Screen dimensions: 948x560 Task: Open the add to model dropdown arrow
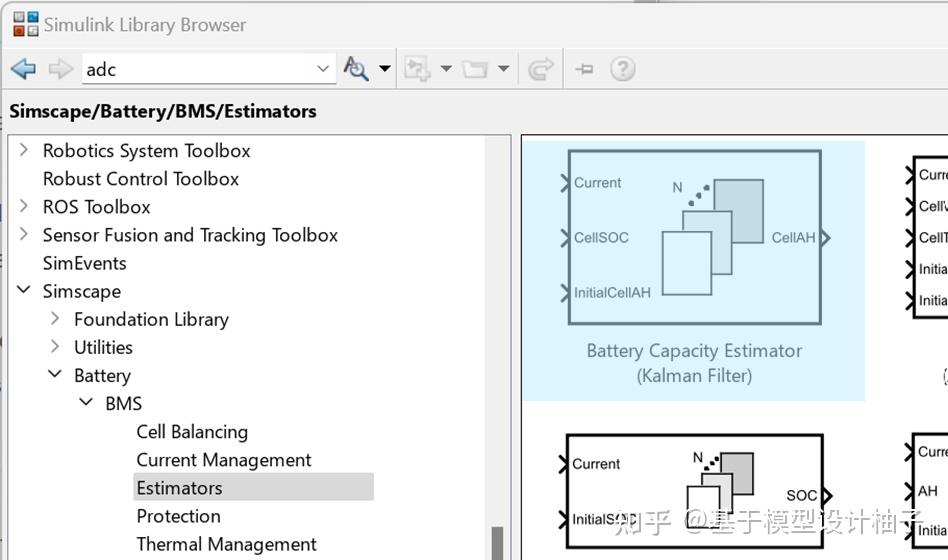point(446,68)
